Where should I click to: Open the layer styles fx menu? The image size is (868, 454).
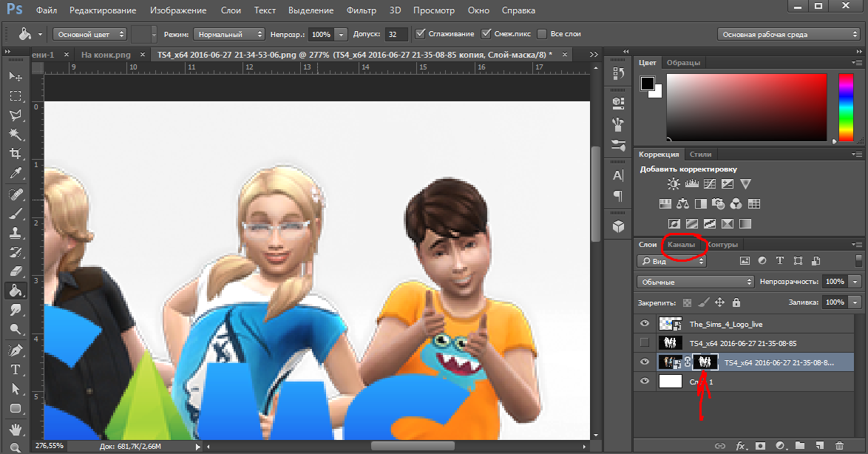coord(741,445)
